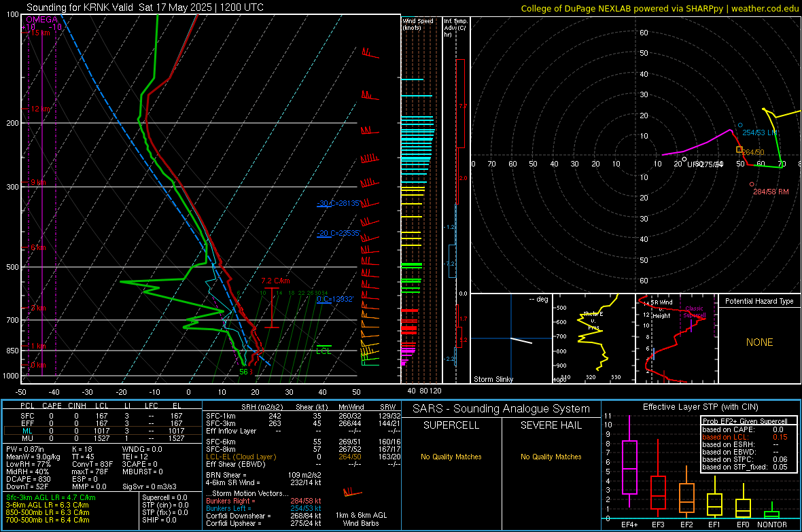The width and height of the screenshot is (802, 532).
Task: Click the Storm Slinky label
Action: coord(493,379)
